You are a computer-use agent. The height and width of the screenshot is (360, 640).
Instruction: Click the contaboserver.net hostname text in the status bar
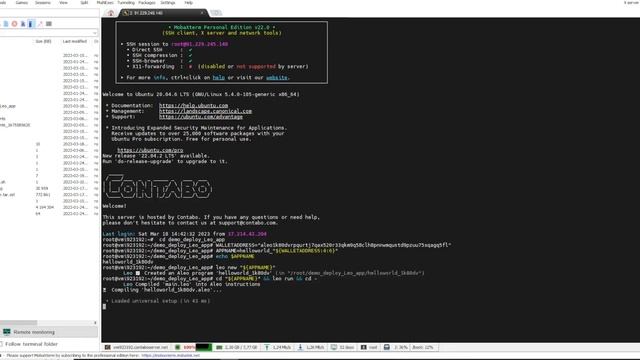click(140, 347)
